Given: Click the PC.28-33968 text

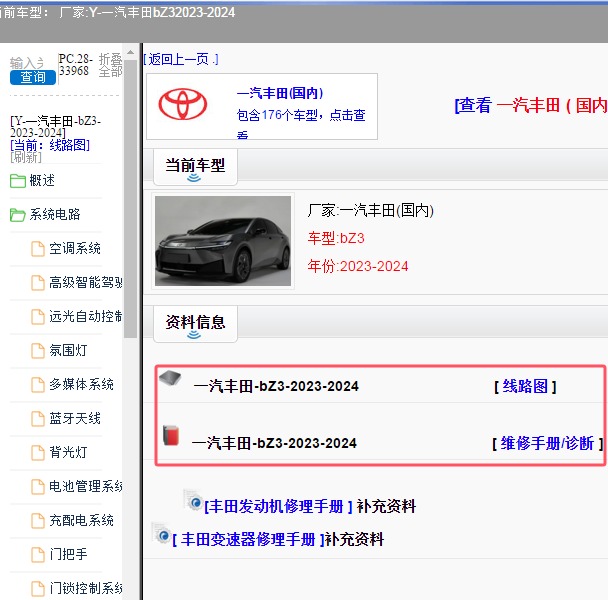Looking at the screenshot, I should coord(76,65).
